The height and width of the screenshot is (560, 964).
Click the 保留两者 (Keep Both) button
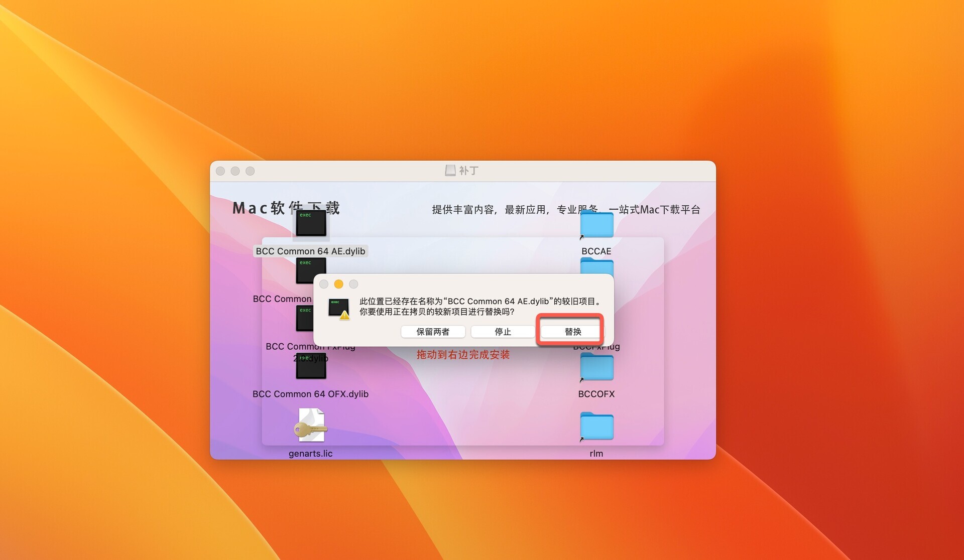pos(433,332)
